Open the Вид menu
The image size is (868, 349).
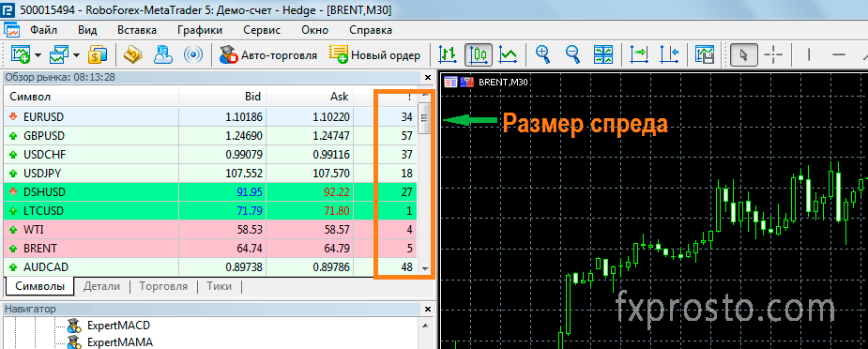coord(87,30)
